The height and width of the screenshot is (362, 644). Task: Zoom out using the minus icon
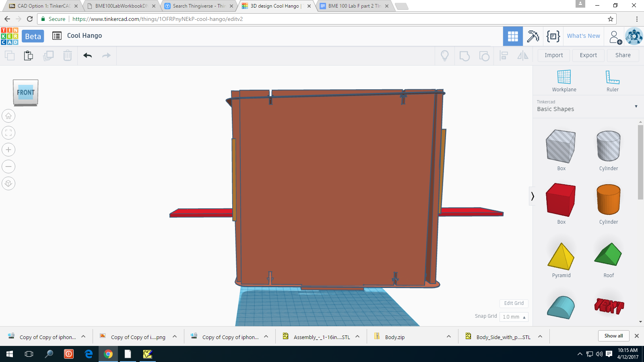tap(8, 167)
